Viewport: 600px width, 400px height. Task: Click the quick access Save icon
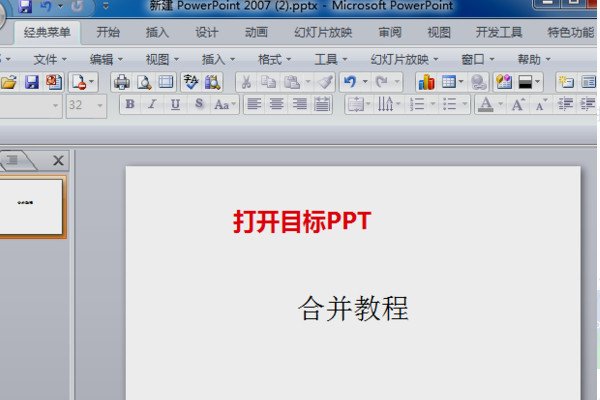pos(24,6)
